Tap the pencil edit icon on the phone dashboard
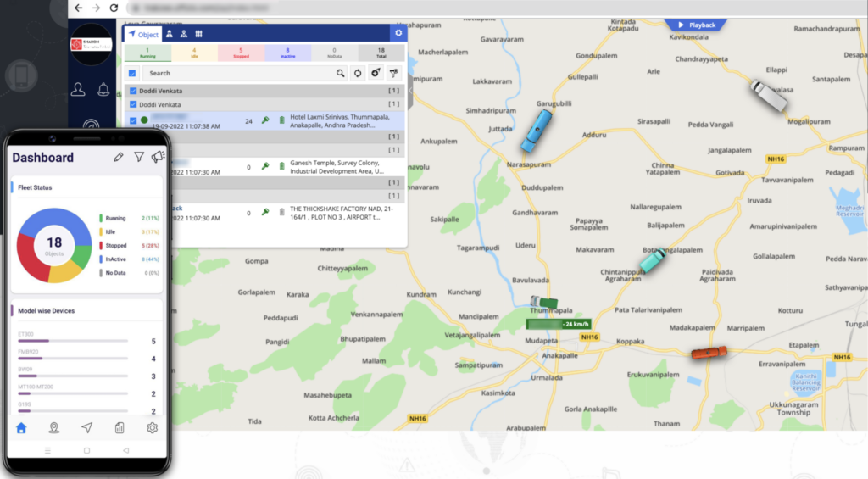Screen dimensions: 868x479 119,157
